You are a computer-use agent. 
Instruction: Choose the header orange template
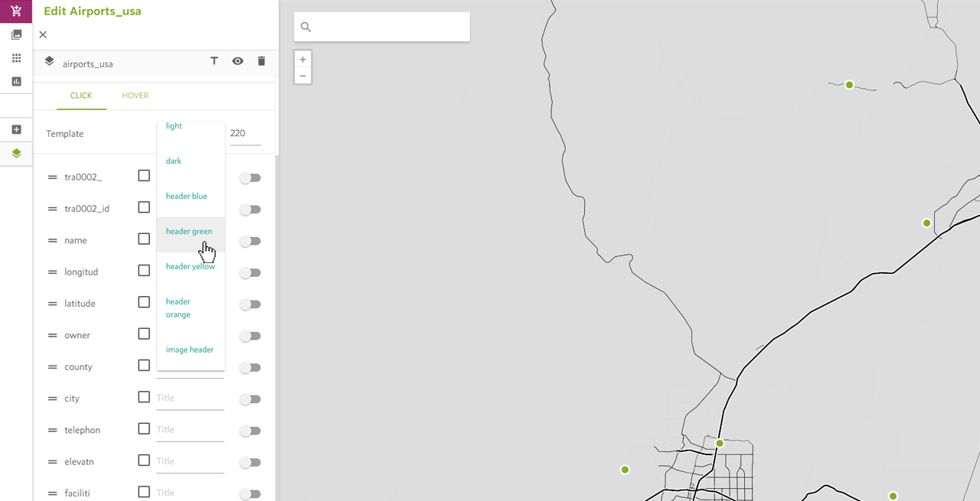[191, 307]
